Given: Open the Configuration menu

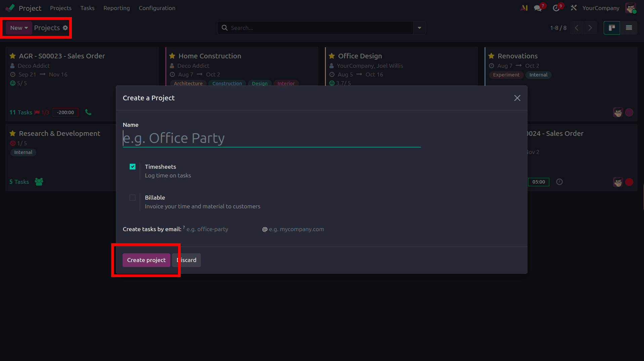Looking at the screenshot, I should (157, 8).
